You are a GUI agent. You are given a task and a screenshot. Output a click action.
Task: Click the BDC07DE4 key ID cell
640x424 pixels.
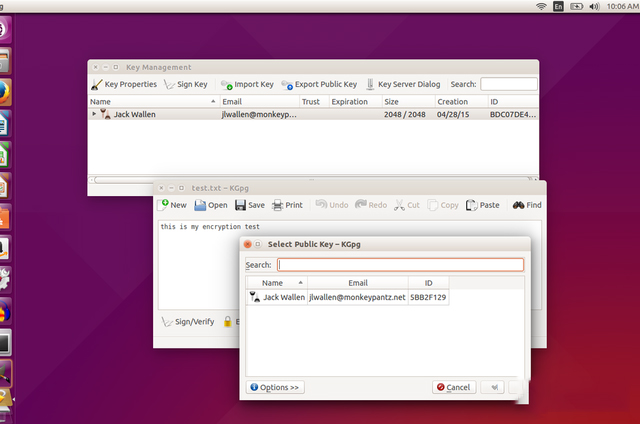pyautogui.click(x=513, y=115)
